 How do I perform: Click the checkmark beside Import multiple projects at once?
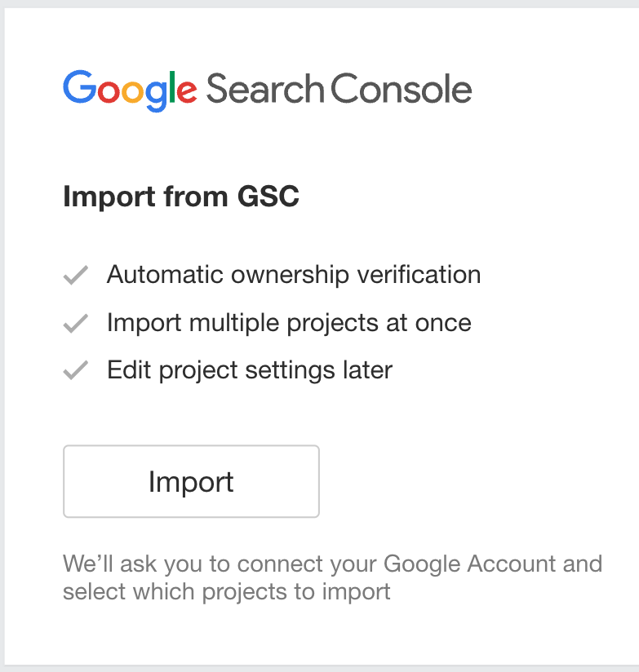pyautogui.click(x=74, y=322)
